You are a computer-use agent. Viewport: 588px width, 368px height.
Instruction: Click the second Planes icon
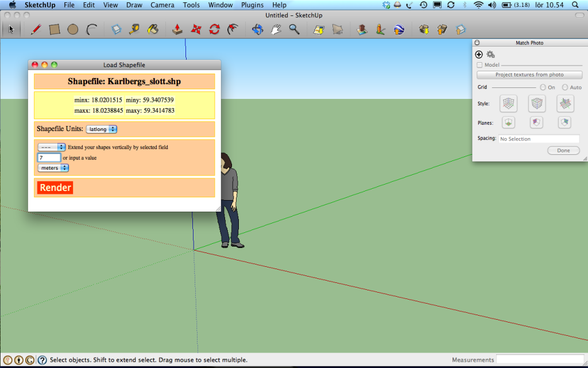pyautogui.click(x=537, y=122)
